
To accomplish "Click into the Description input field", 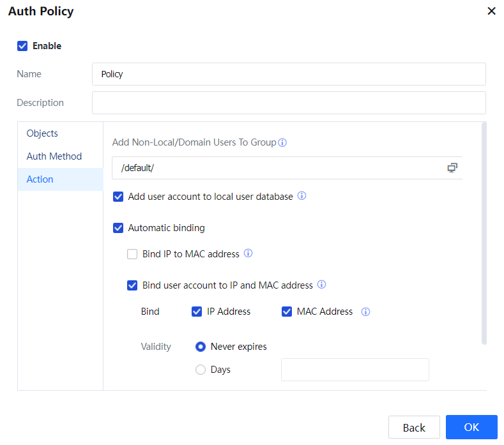I will coord(289,103).
